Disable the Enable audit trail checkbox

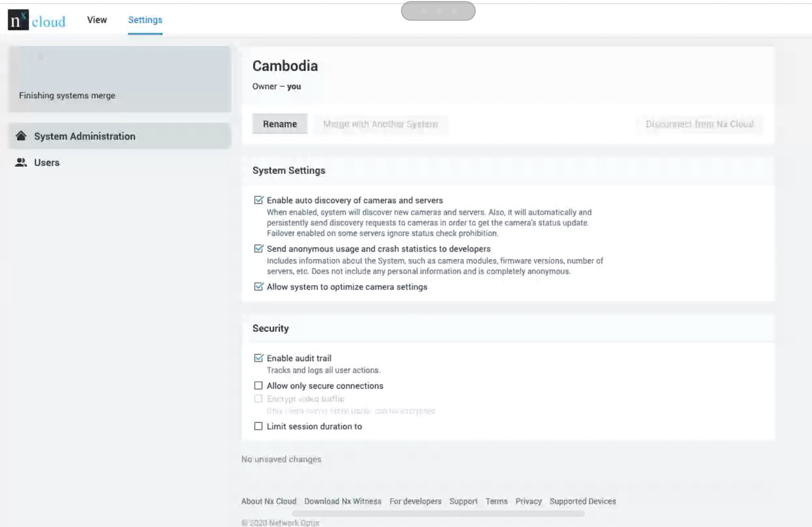tap(258, 358)
